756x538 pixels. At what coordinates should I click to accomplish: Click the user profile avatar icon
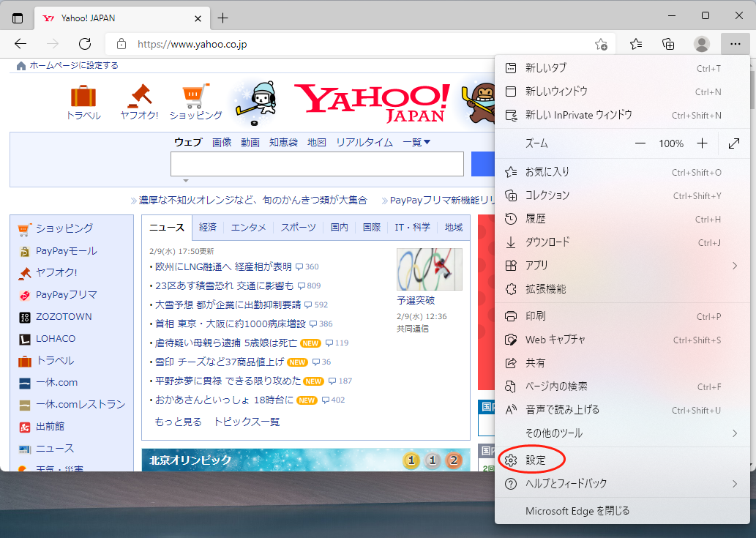pyautogui.click(x=701, y=44)
